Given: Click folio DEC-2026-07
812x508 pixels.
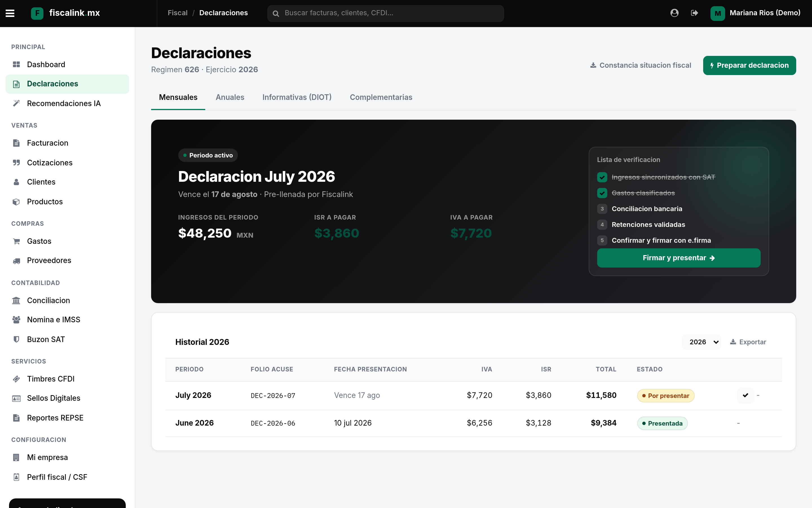Looking at the screenshot, I should [273, 396].
